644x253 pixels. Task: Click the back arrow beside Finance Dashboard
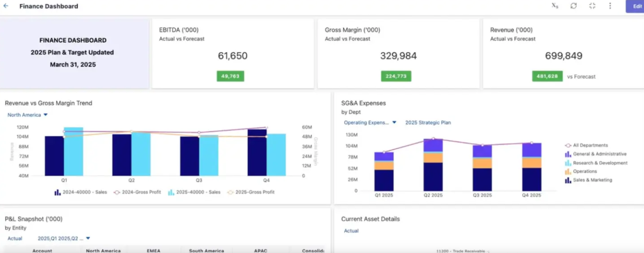pos(6,6)
